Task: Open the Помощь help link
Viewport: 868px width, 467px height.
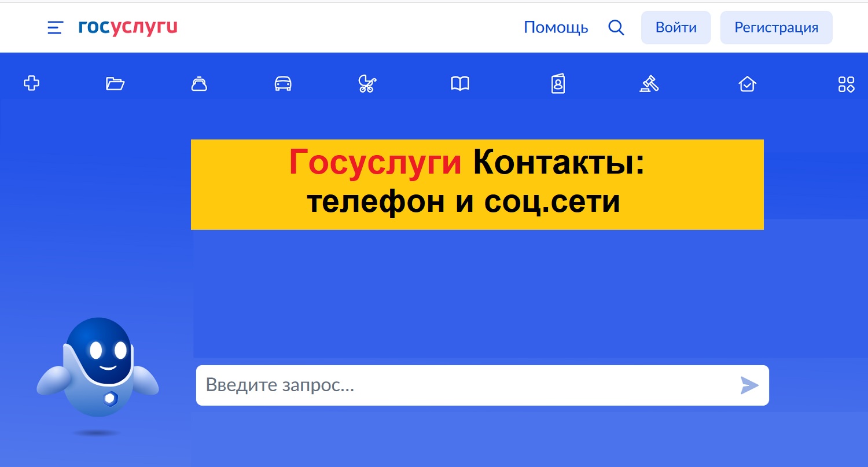Action: [x=556, y=27]
